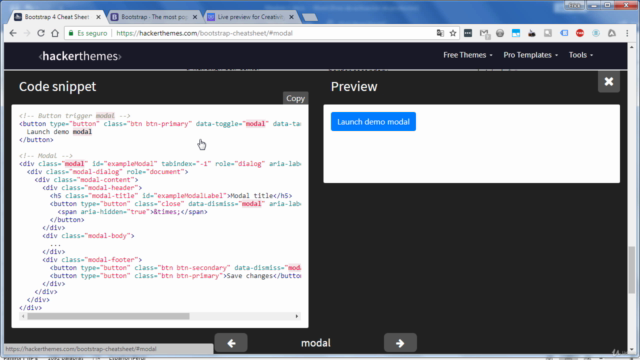Image resolution: width=640 pixels, height=360 pixels.
Task: Open the Gmail checker extension icon
Action: pyautogui.click(x=484, y=33)
